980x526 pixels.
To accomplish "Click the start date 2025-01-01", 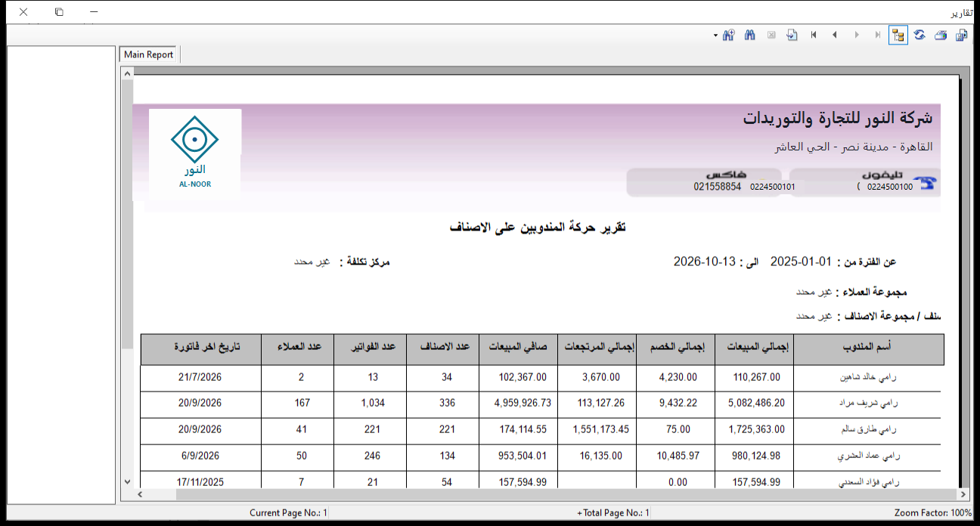I will pos(800,261).
